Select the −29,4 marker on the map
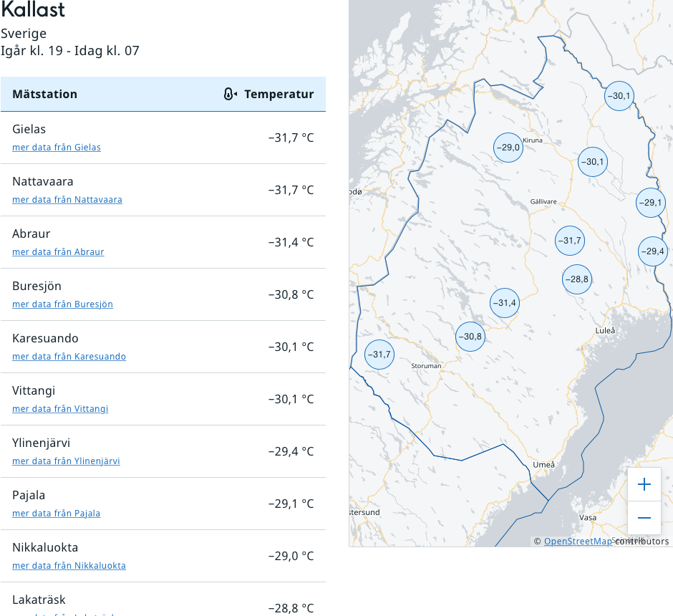 pos(652,251)
